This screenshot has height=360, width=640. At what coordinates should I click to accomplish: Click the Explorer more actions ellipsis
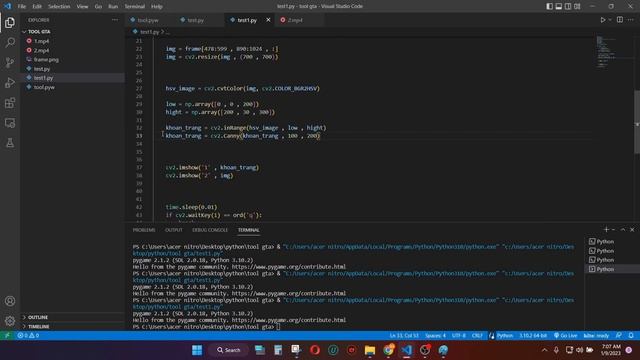click(115, 20)
